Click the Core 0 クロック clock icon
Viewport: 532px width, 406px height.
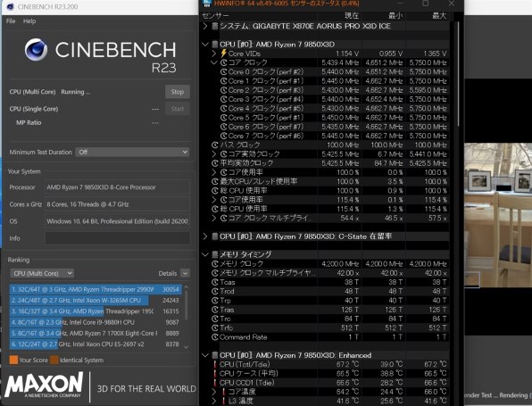(x=223, y=72)
